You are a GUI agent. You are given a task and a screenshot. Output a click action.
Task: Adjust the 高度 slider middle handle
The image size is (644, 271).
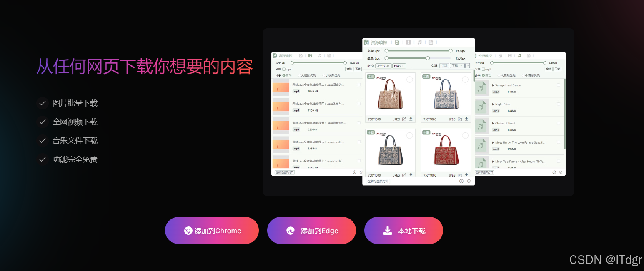(x=428, y=58)
